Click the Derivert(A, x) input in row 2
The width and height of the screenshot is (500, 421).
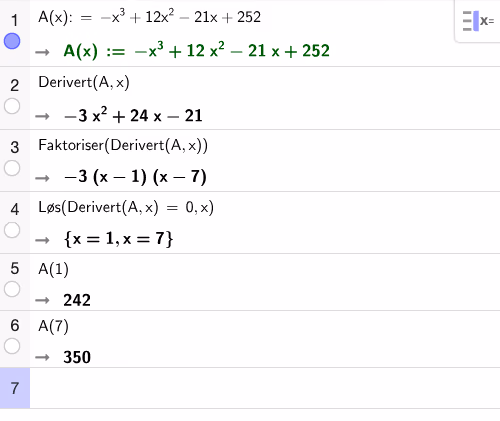(84, 82)
